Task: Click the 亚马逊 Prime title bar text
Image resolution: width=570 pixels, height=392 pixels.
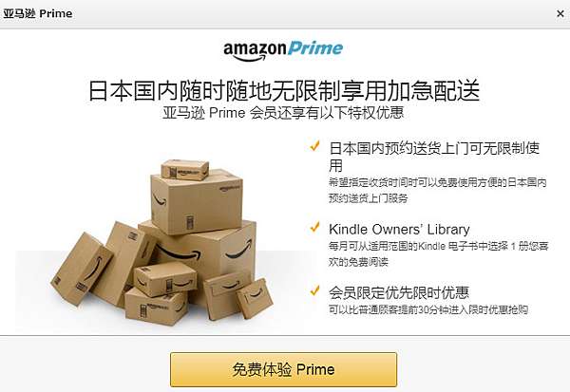Action: tap(38, 14)
